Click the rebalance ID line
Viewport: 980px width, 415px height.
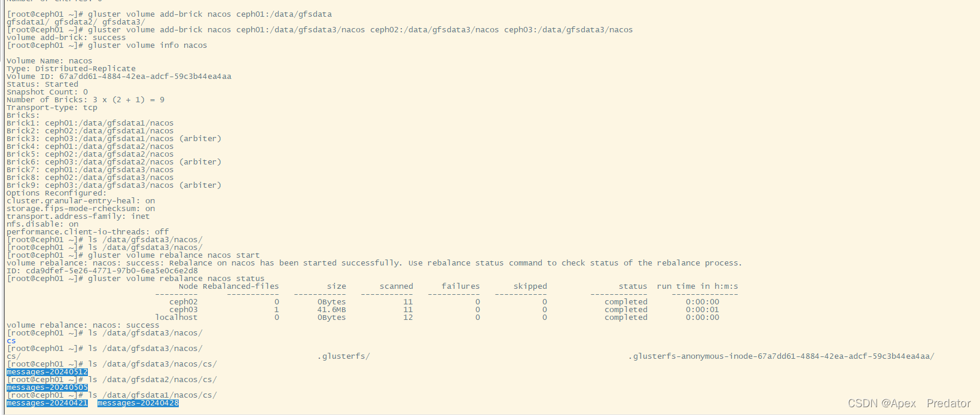(102, 271)
